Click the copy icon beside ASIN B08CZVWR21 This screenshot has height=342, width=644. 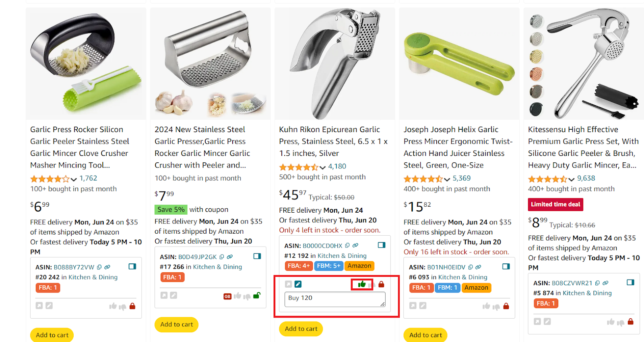pyautogui.click(x=597, y=283)
